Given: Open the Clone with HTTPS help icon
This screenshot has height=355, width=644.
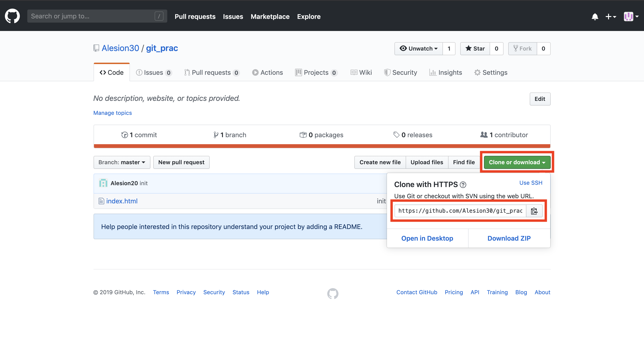Looking at the screenshot, I should pyautogui.click(x=463, y=185).
